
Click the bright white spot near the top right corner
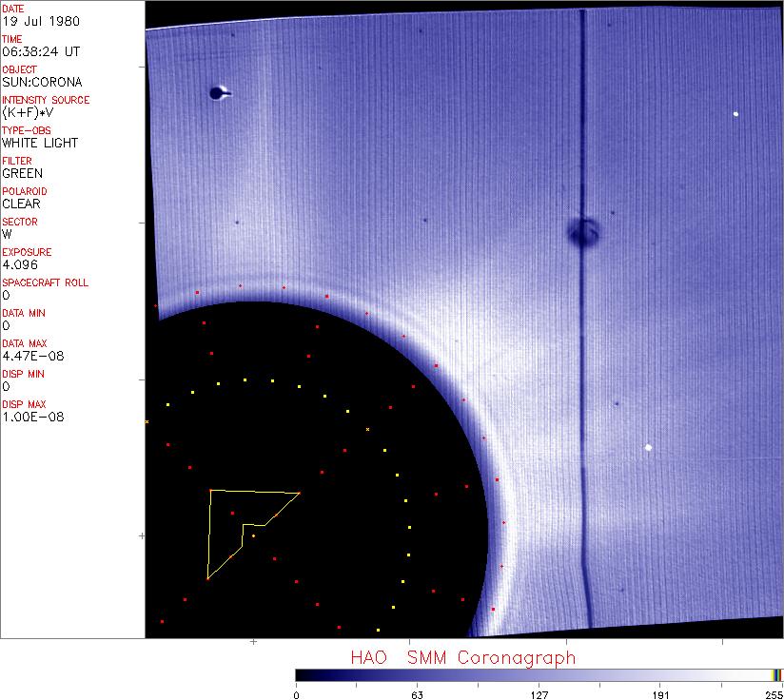[736, 114]
